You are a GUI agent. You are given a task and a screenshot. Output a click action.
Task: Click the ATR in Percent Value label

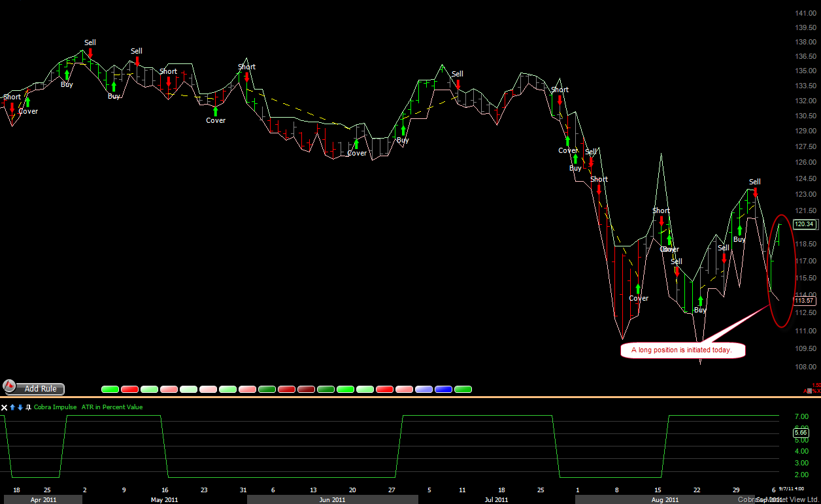tap(112, 407)
